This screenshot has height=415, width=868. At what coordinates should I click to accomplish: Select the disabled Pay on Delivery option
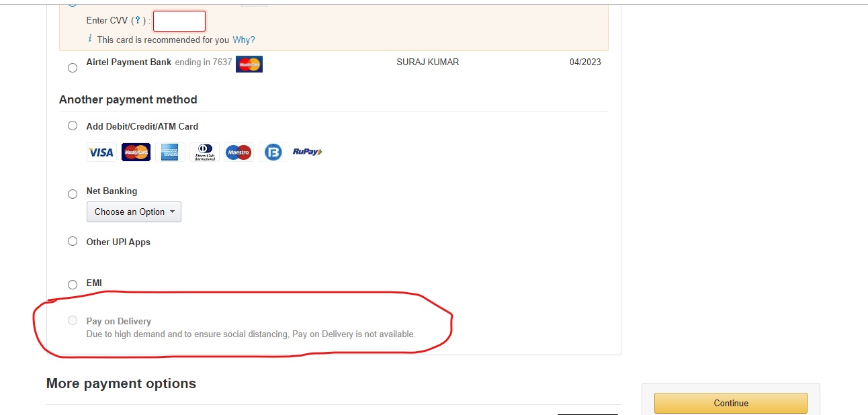73,320
